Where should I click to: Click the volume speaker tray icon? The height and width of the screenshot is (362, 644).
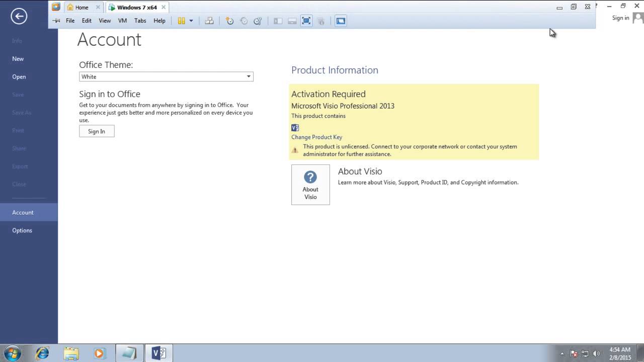click(x=597, y=353)
